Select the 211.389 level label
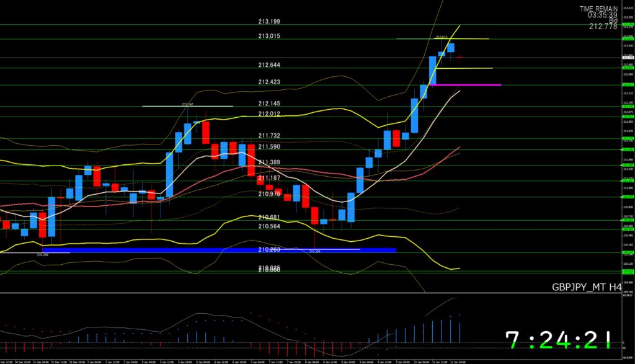The height and width of the screenshot is (364, 635). click(269, 162)
